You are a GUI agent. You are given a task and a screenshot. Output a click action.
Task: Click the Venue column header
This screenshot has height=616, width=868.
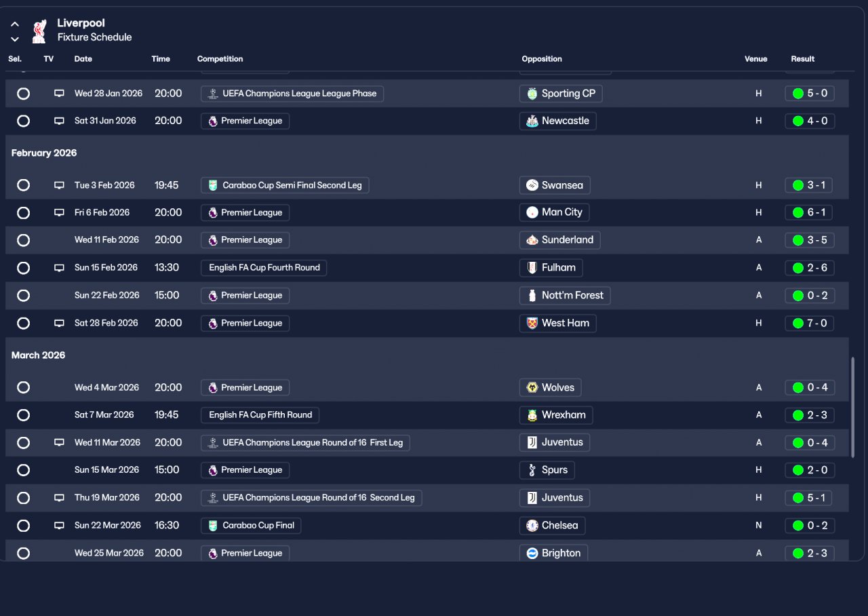(756, 59)
